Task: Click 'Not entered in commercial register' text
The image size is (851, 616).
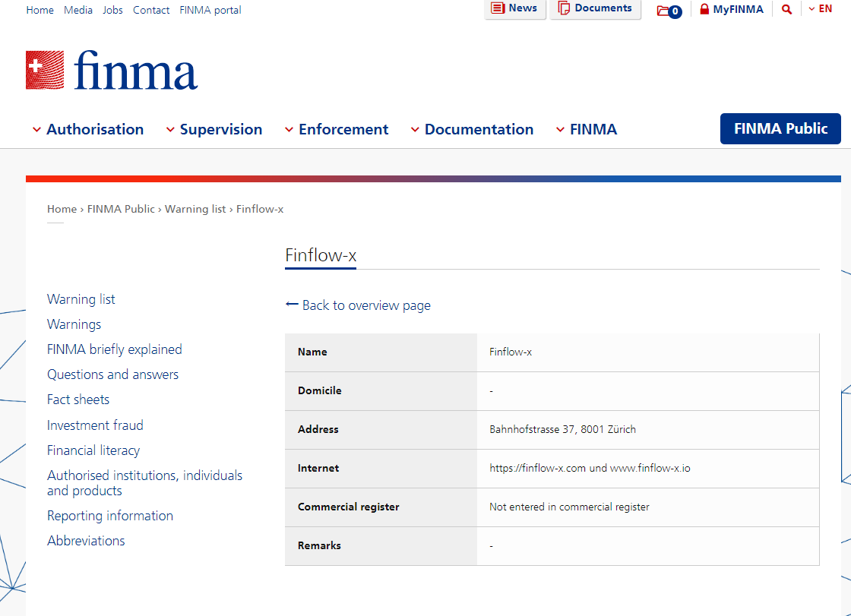Action: (x=569, y=507)
